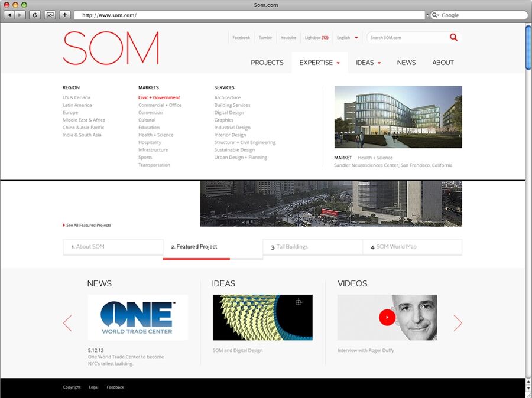Switch to the About SOM tab
This screenshot has height=398, width=532.
(x=113, y=247)
